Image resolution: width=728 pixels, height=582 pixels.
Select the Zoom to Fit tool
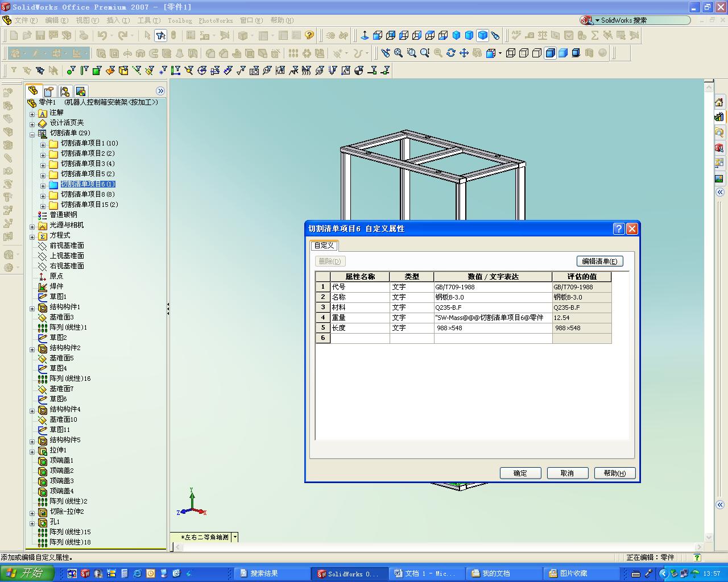(398, 53)
